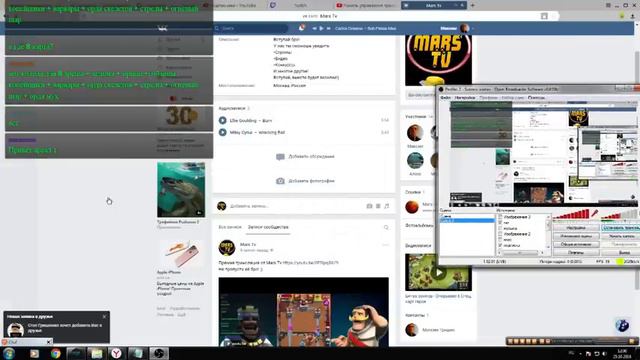Click the volume icon in the system tray
Viewport: 640px width, 360px height.
pos(604,354)
